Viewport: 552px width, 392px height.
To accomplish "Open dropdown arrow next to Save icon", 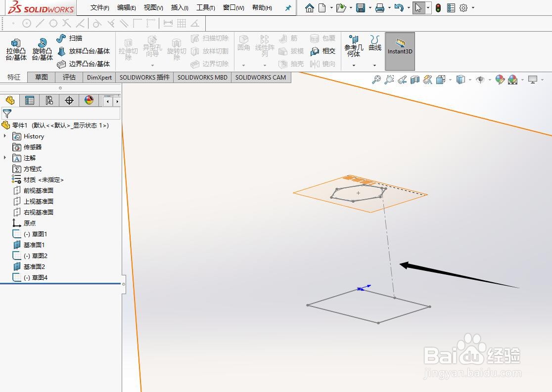I will [x=370, y=8].
